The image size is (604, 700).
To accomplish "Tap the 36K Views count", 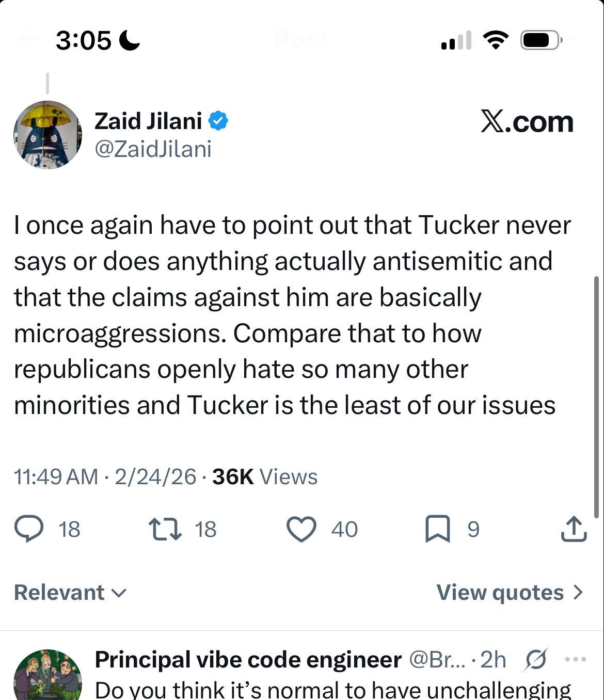I will pyautogui.click(x=265, y=477).
